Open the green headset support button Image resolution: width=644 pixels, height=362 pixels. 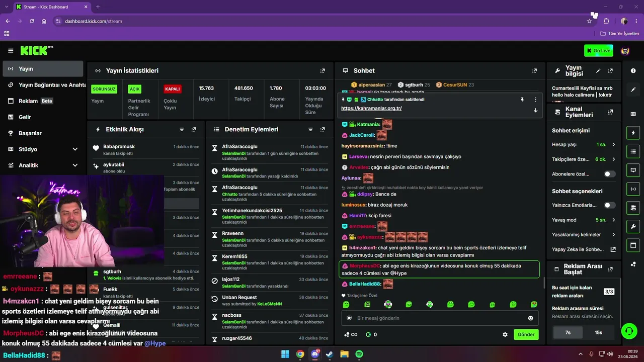click(629, 331)
